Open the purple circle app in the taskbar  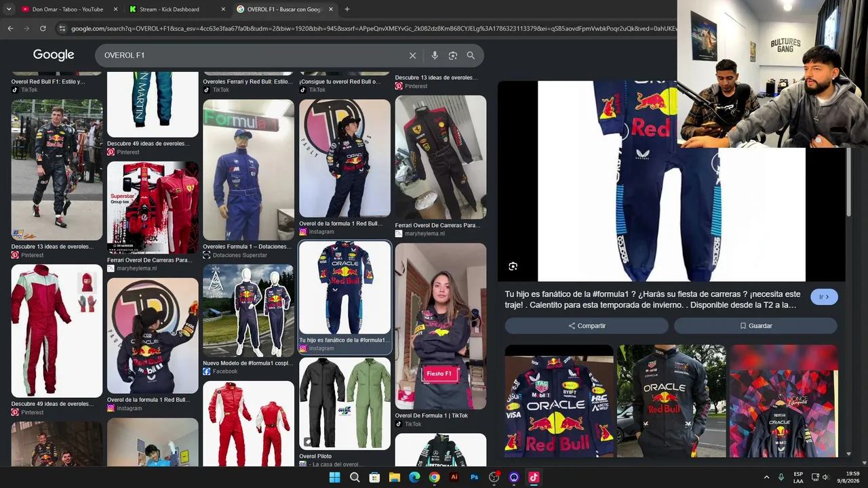[x=514, y=477]
